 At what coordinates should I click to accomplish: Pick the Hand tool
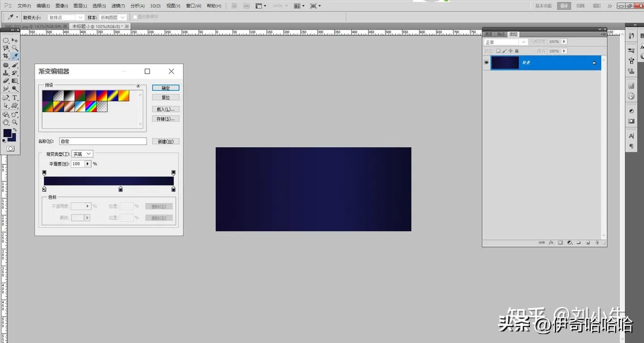coord(6,121)
